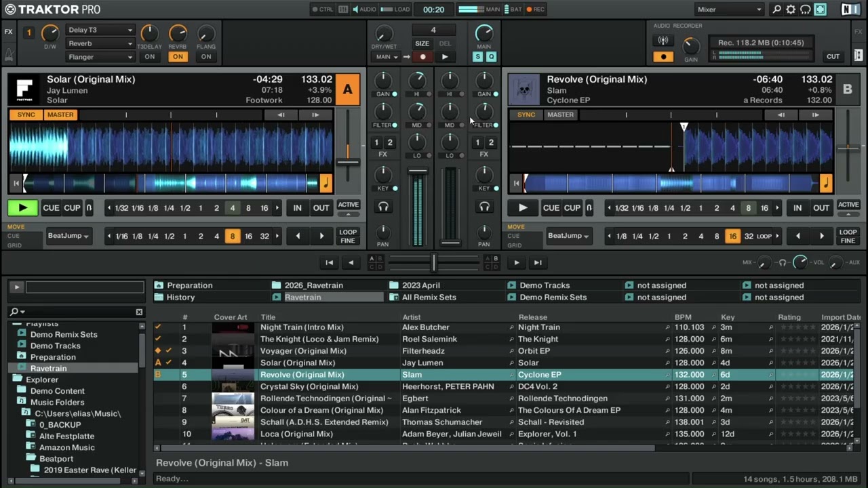Toggle Flanger effect ON button
Viewport: 868px width, 488px height.
[206, 57]
